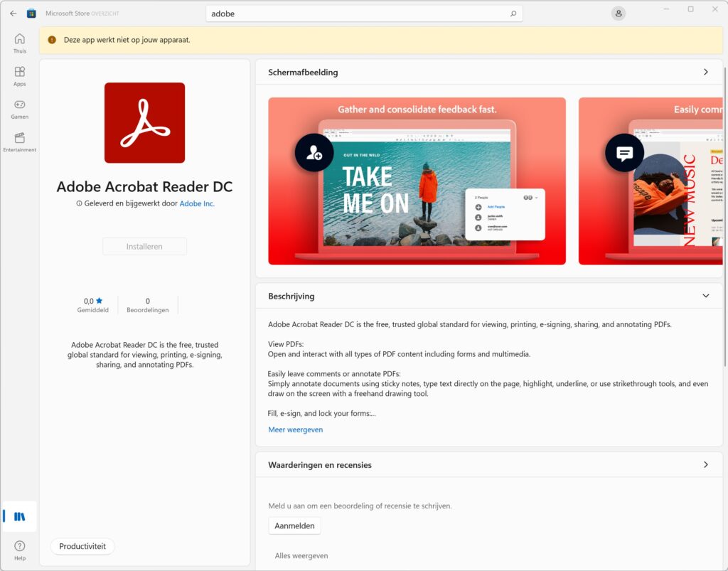Go back with the arrow icon
728x571 pixels.
tap(13, 14)
